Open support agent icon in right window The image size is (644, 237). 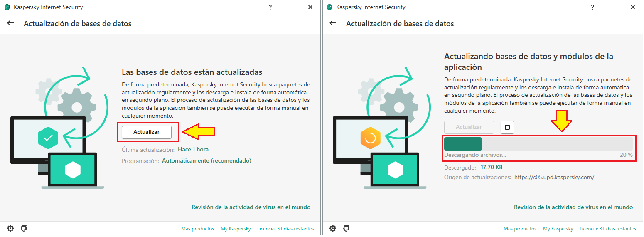347,228
